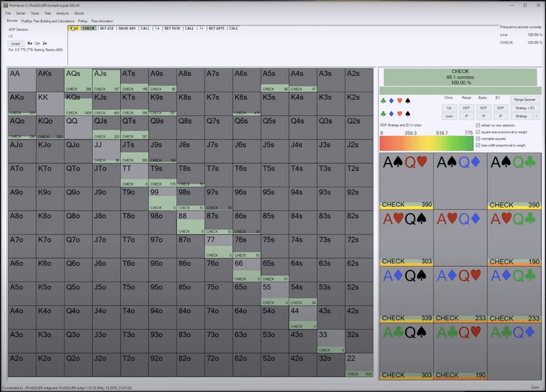Click the green CHECK 48.1 combos summary bar

(x=460, y=77)
